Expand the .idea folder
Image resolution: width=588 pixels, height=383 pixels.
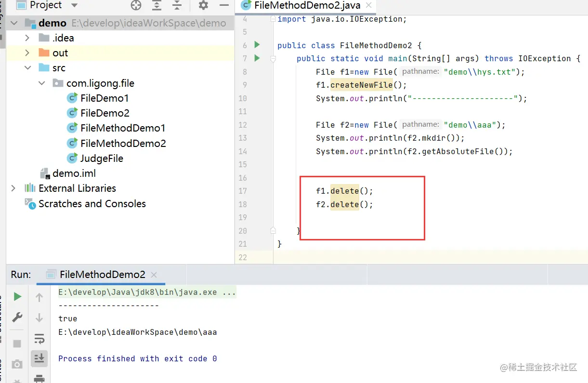click(x=27, y=38)
